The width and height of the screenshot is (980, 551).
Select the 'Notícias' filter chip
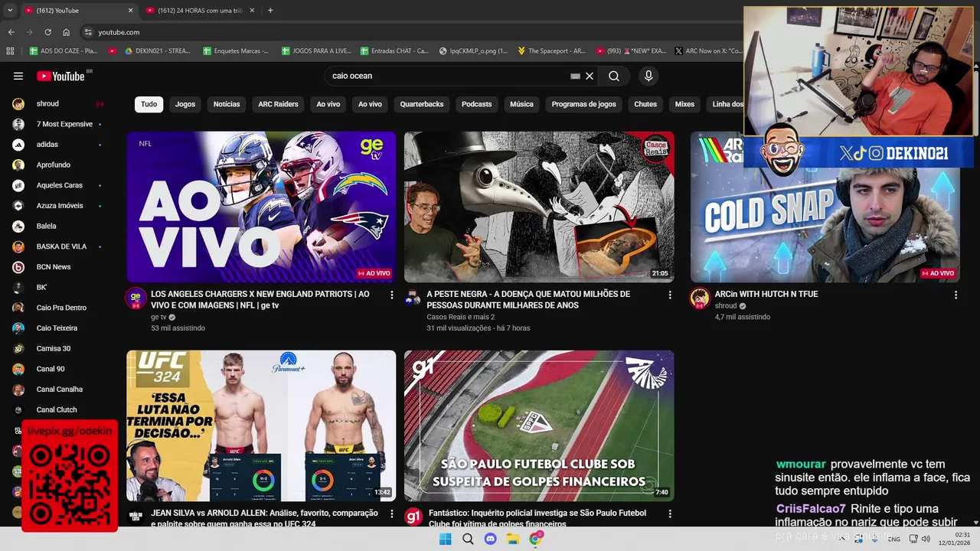(227, 104)
